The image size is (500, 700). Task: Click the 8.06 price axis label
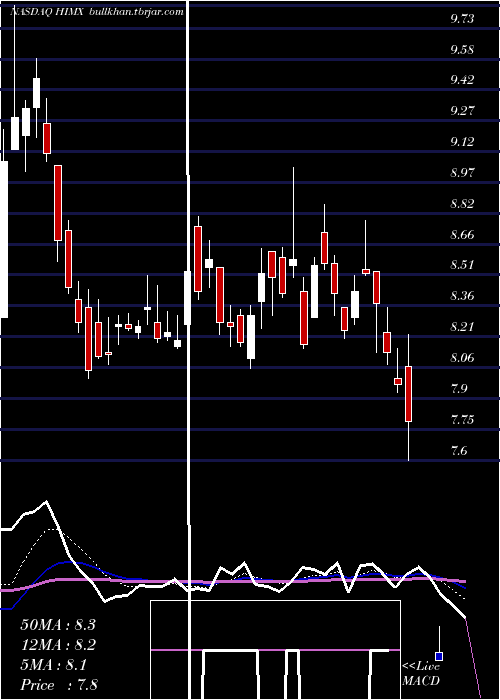462,358
